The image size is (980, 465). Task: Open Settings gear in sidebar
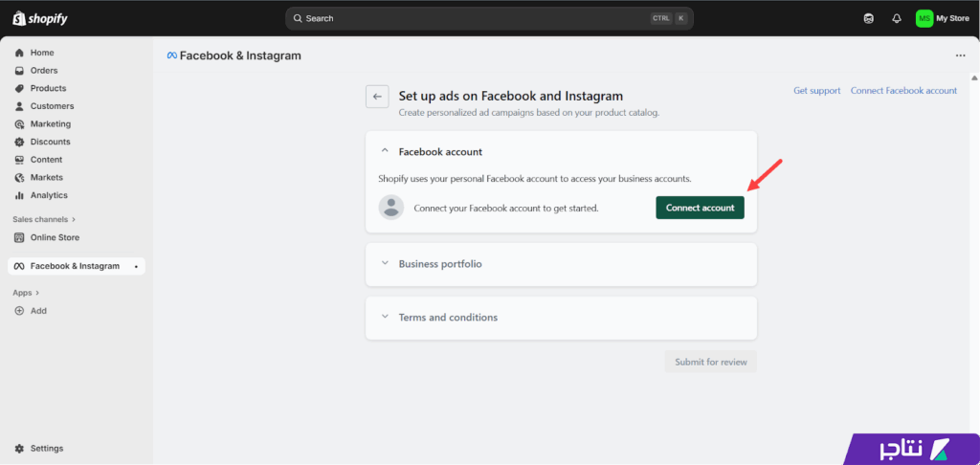pos(19,448)
